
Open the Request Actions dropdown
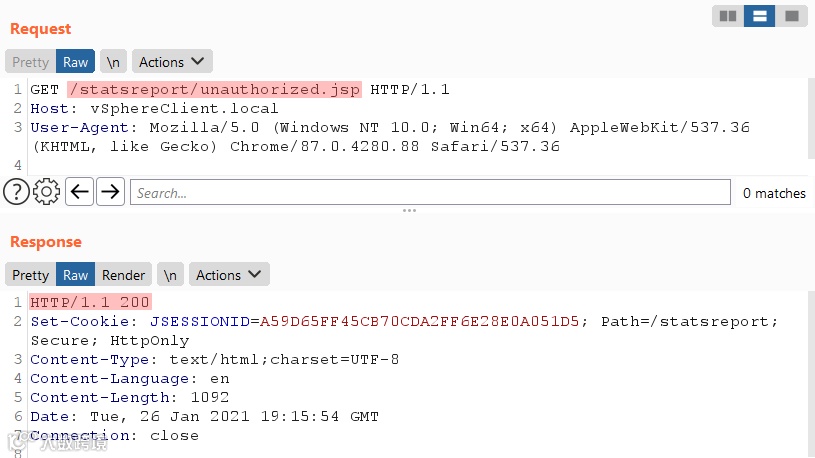pyautogui.click(x=172, y=62)
